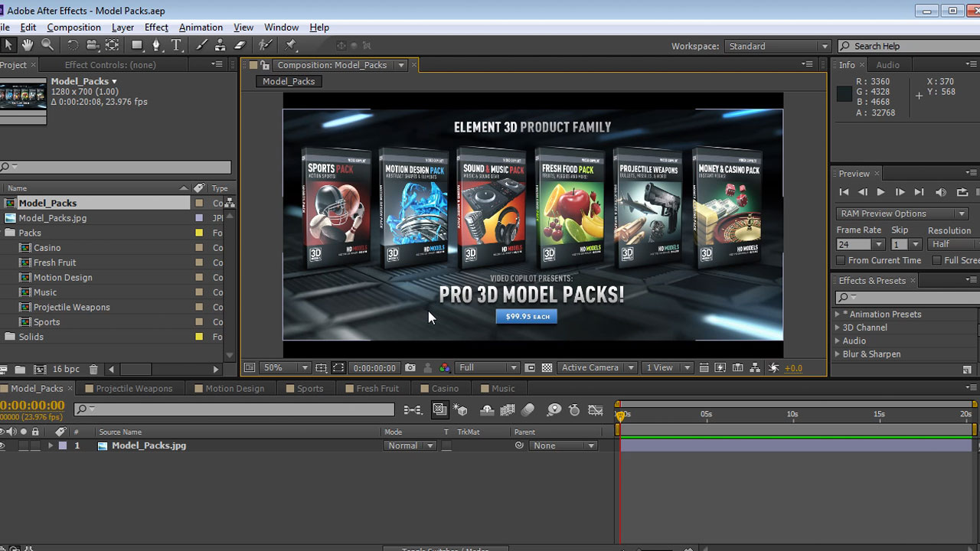Expand the Animation Presets category
Viewport: 980px width, 551px height.
point(838,315)
